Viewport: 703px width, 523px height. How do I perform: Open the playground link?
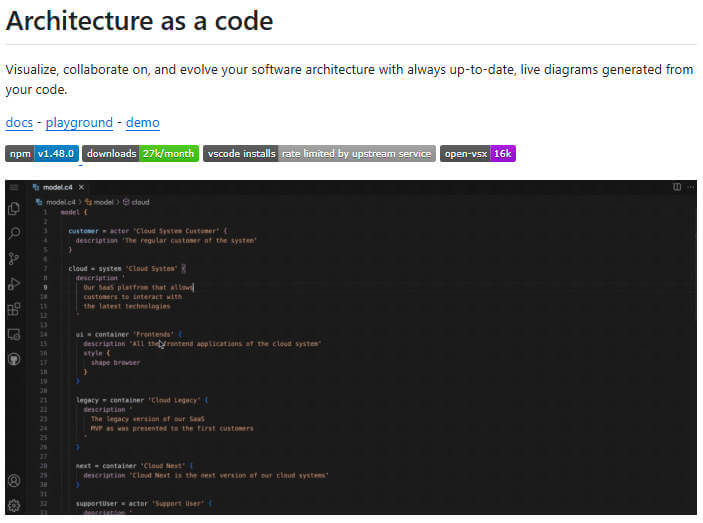pos(79,122)
